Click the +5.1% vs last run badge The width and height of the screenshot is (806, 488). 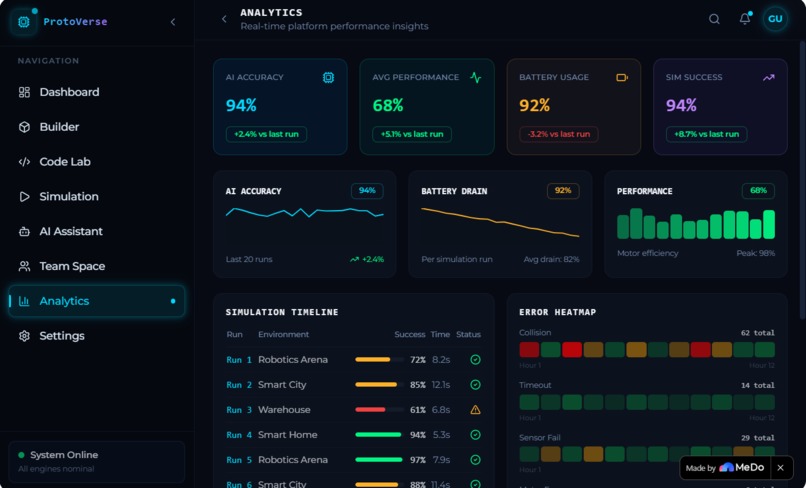412,134
